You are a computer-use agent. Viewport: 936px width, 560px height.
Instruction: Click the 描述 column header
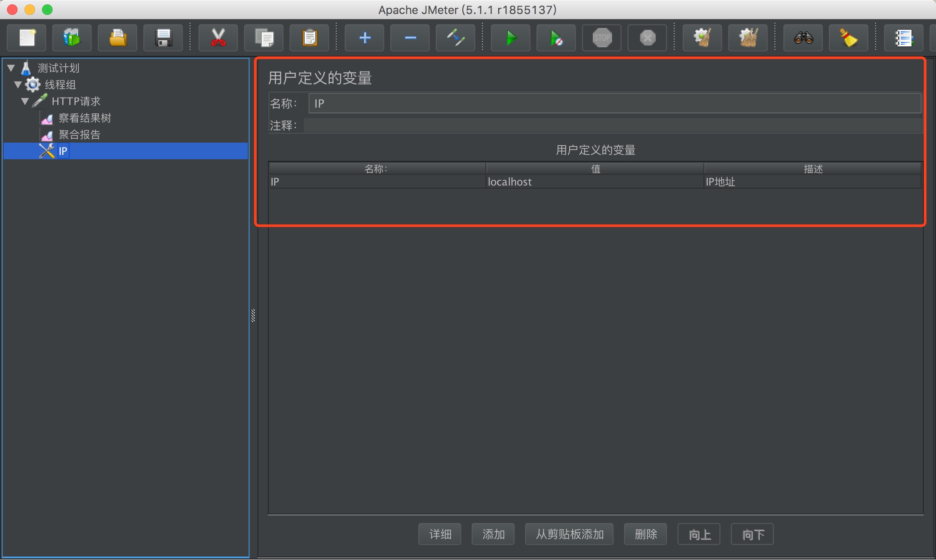(813, 169)
